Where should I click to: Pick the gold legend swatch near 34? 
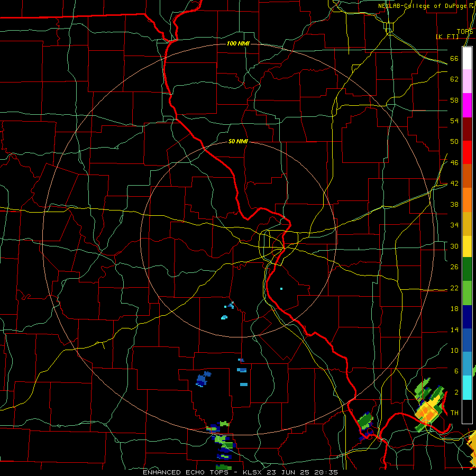coord(467,224)
